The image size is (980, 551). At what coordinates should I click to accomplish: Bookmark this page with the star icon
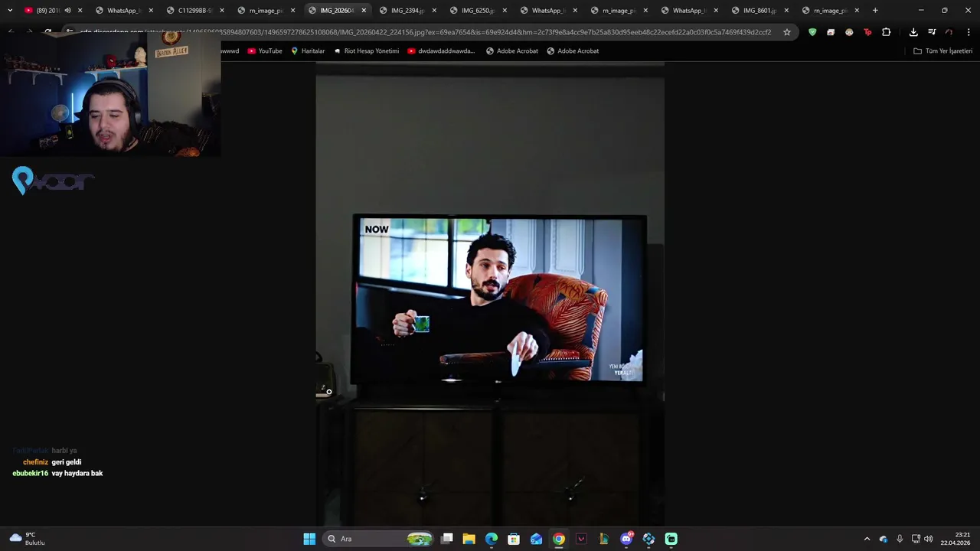786,32
